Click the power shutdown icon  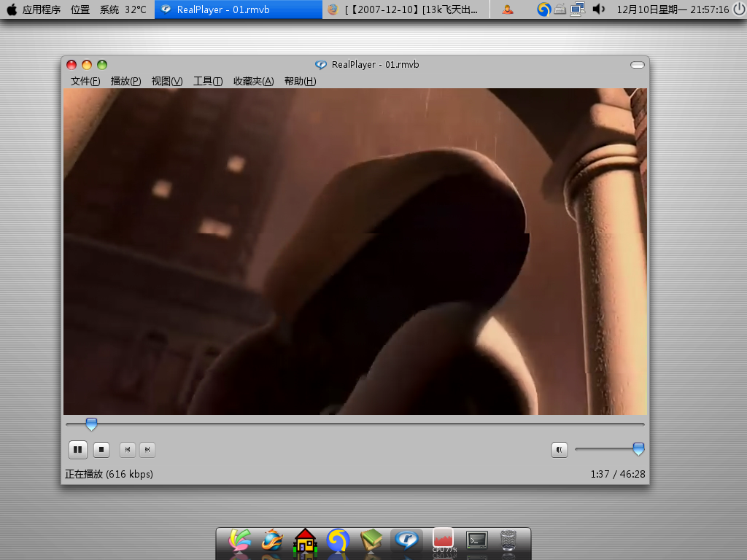(739, 9)
